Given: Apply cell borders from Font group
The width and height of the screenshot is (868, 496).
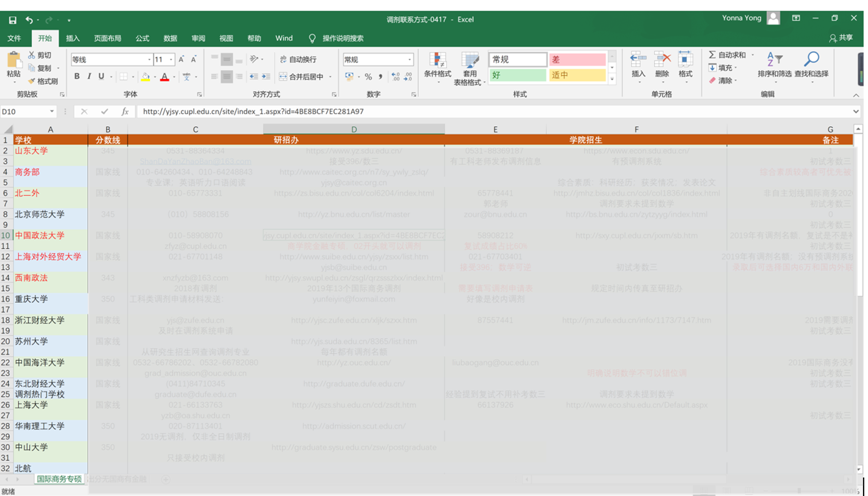Looking at the screenshot, I should tap(124, 77).
